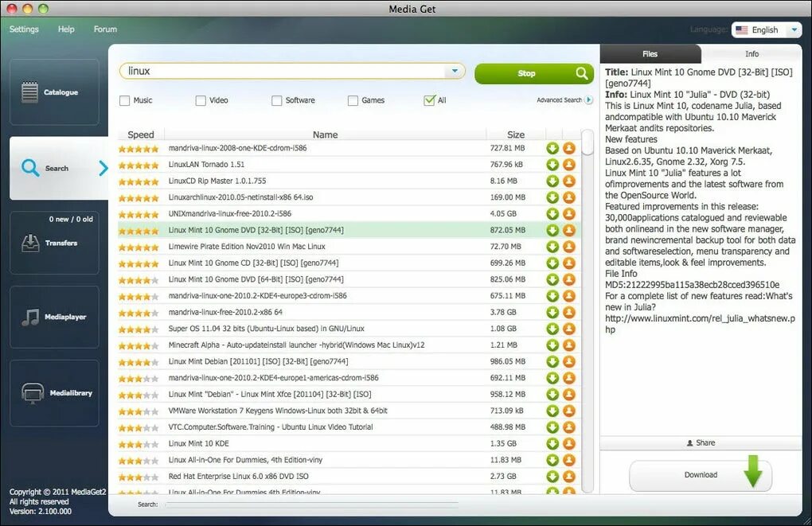
Task: Enable the Music filter checkbox
Action: (x=124, y=100)
